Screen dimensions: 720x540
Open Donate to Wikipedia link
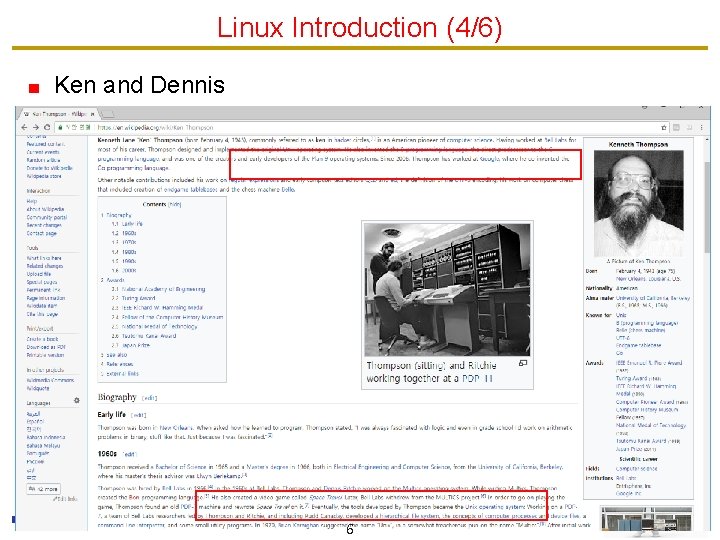50,168
